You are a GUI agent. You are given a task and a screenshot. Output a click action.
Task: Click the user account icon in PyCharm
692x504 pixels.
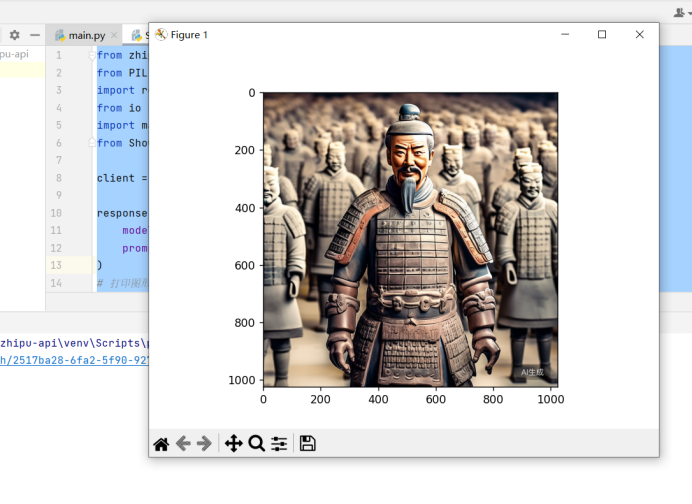[679, 13]
